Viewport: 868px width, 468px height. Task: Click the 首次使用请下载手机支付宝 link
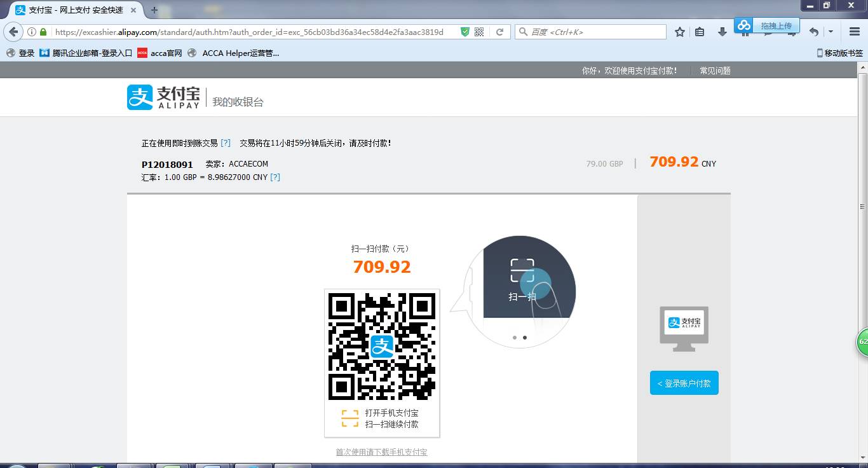tap(381, 452)
